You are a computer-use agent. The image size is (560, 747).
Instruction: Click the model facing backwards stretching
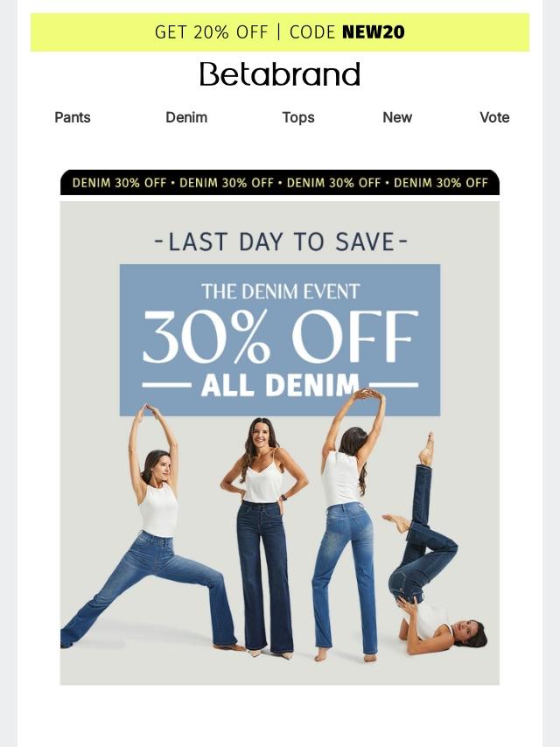click(x=350, y=524)
